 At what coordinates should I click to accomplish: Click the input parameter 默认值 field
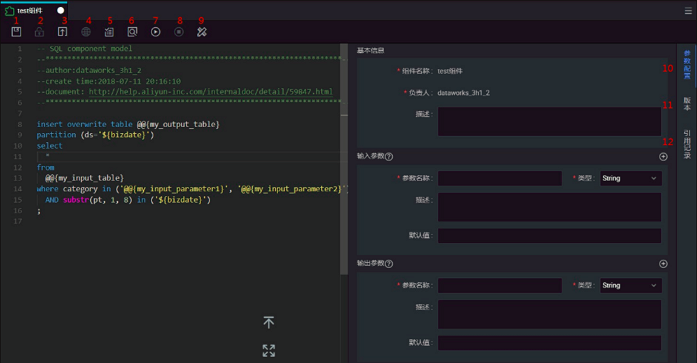coord(549,235)
